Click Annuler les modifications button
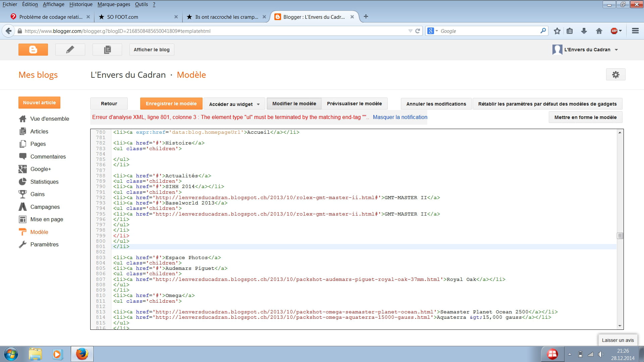Screen dimensions: 644x362 point(436,104)
